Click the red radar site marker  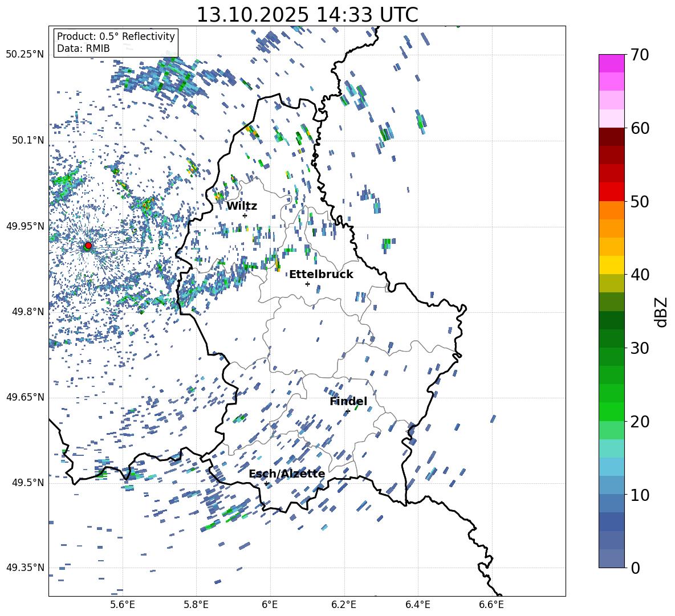(x=88, y=246)
